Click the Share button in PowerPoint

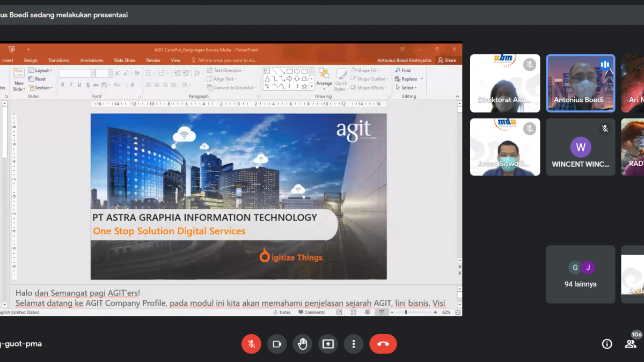447,61
